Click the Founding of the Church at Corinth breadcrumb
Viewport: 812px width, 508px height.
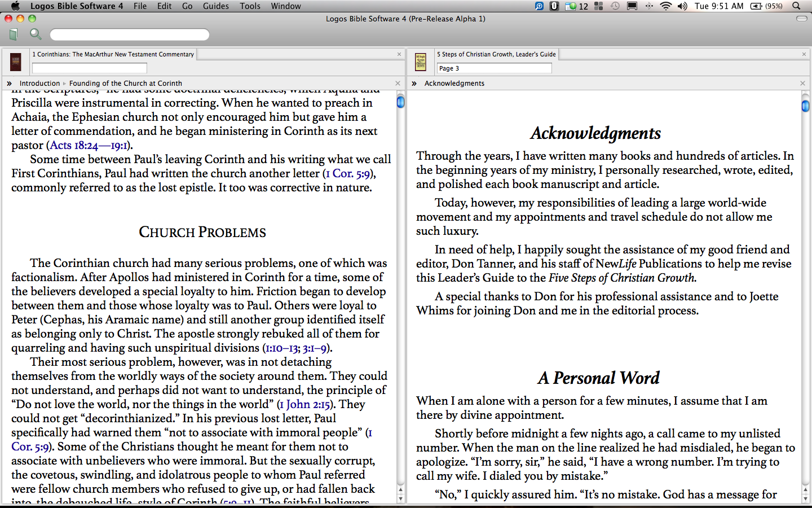(126, 83)
